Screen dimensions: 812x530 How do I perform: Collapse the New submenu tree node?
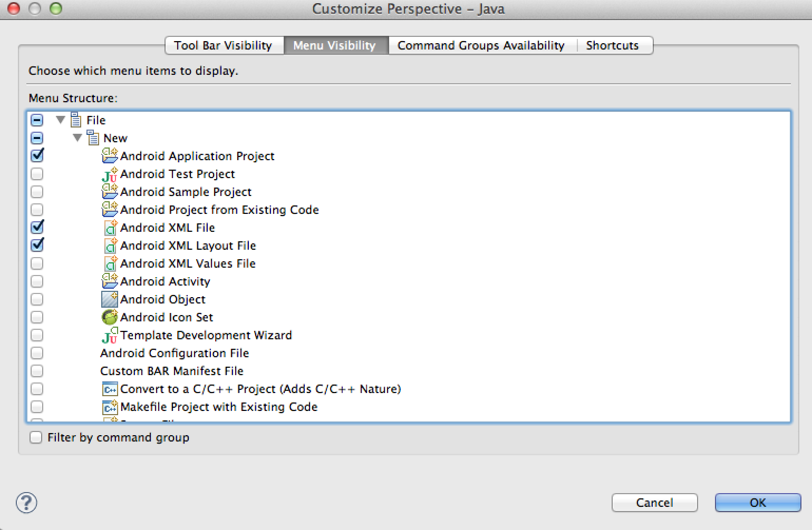(78, 138)
